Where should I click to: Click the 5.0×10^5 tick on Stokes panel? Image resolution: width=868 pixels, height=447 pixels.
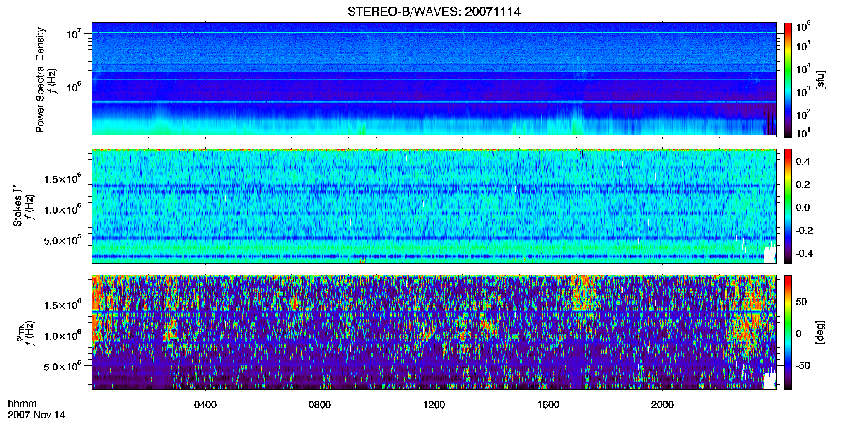click(63, 240)
